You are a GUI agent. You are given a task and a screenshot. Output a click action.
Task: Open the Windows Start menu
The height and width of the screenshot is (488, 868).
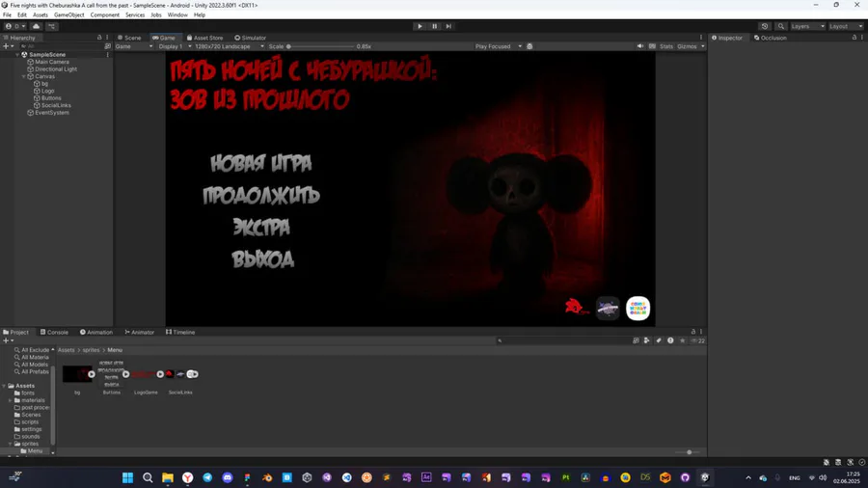point(128,477)
